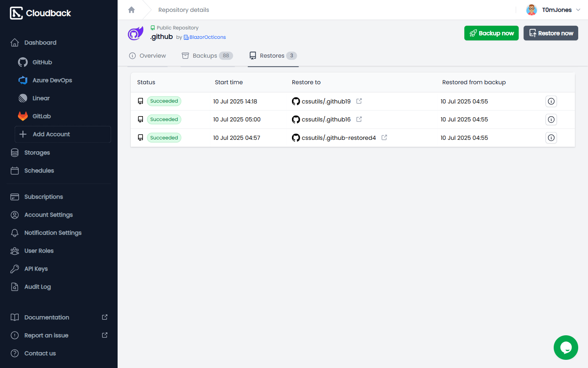Viewport: 588px width, 368px height.
Task: Click the Backup now button
Action: click(492, 33)
